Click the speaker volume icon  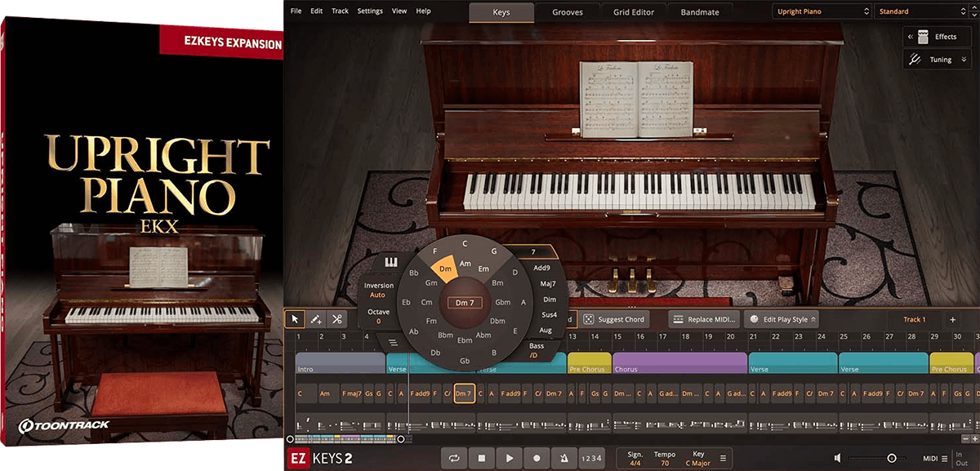point(838,458)
